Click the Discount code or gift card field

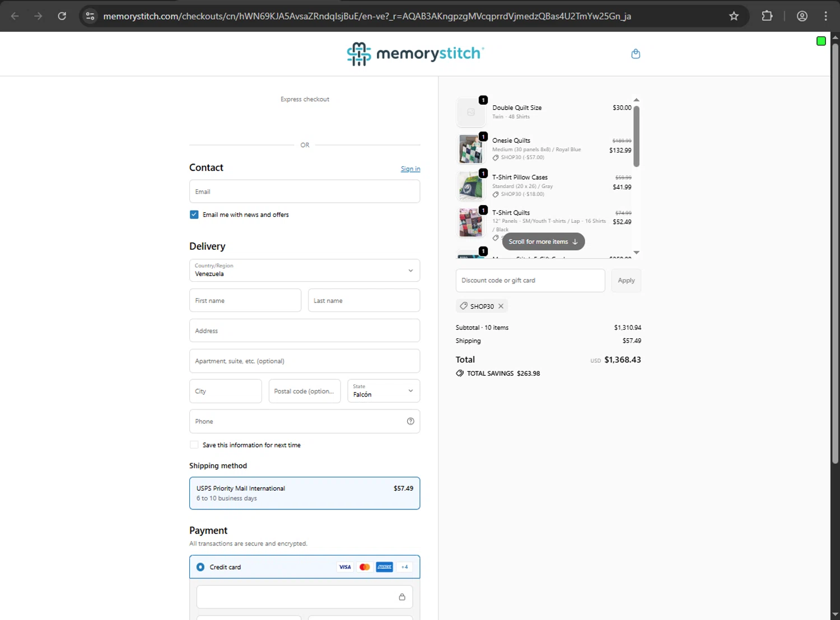click(x=530, y=280)
